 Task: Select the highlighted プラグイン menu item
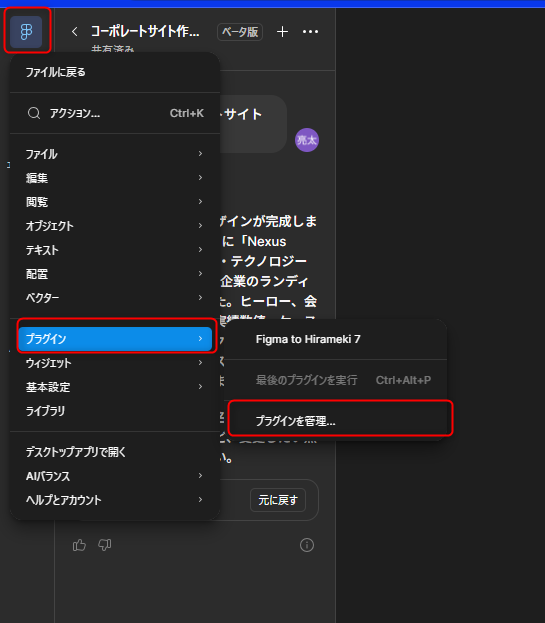115,339
